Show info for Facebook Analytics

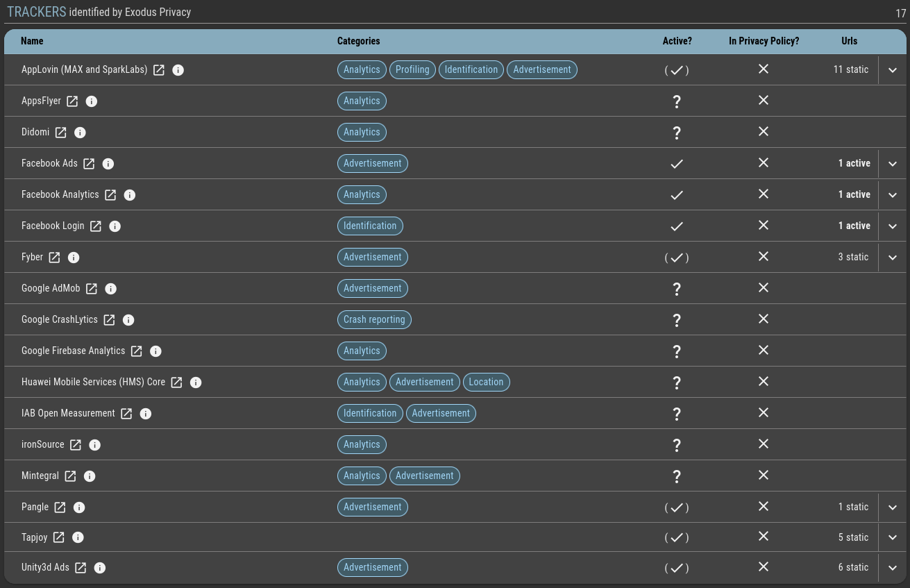click(x=130, y=195)
